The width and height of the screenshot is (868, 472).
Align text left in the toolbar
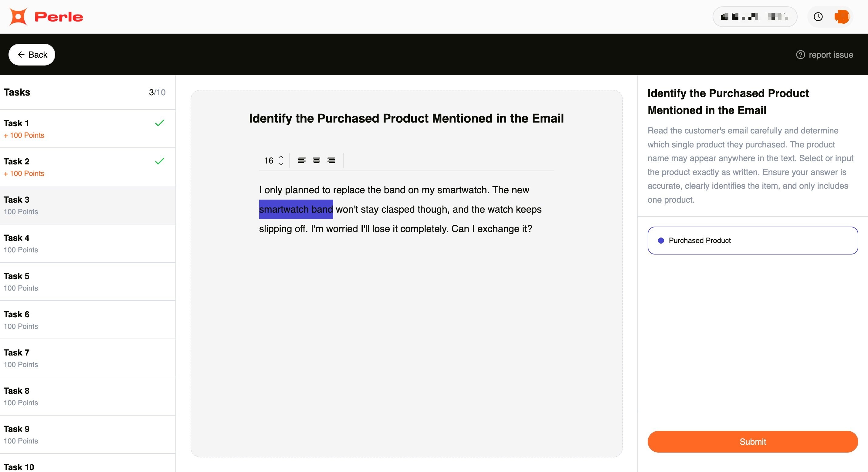[302, 160]
